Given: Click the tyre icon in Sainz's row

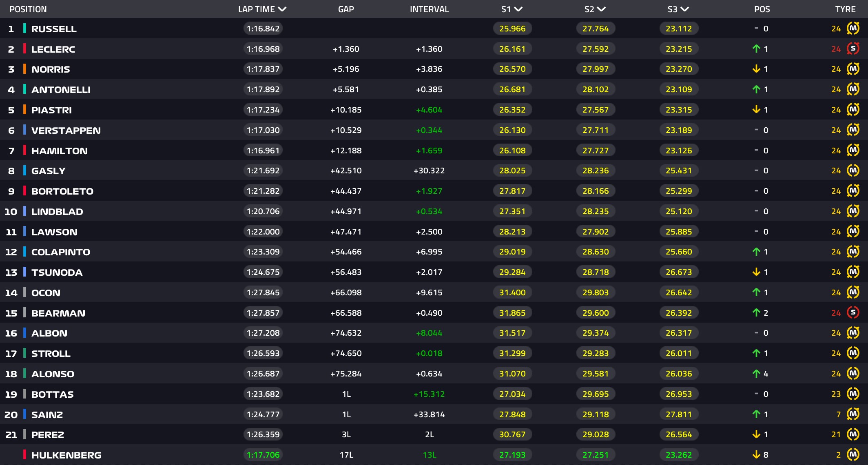Looking at the screenshot, I should (853, 414).
